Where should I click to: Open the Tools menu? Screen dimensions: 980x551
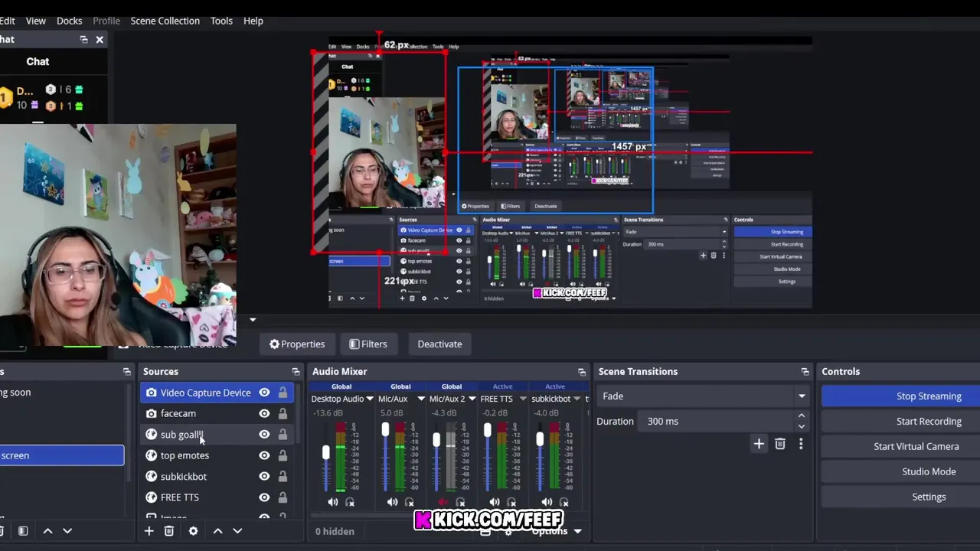pyautogui.click(x=221, y=21)
